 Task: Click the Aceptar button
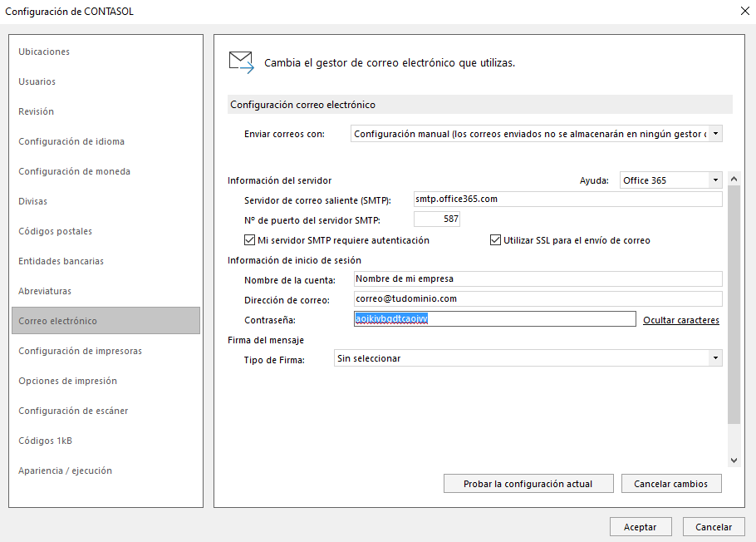[x=641, y=527]
